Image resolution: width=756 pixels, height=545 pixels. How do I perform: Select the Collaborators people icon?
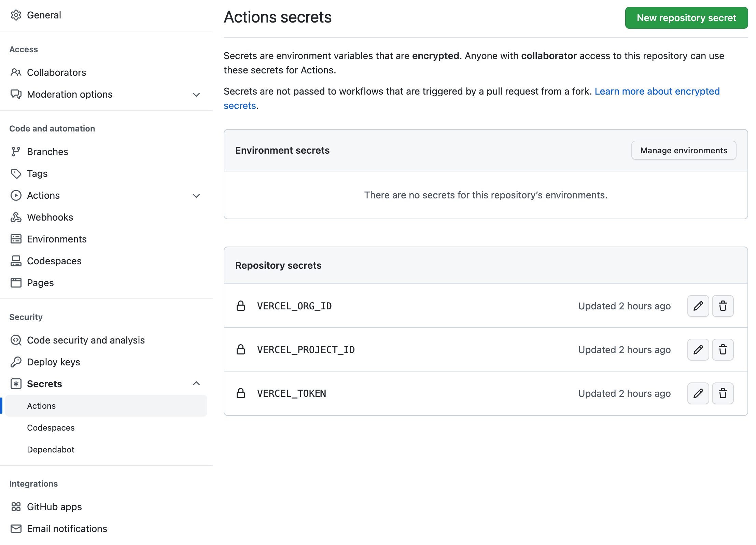pyautogui.click(x=16, y=72)
